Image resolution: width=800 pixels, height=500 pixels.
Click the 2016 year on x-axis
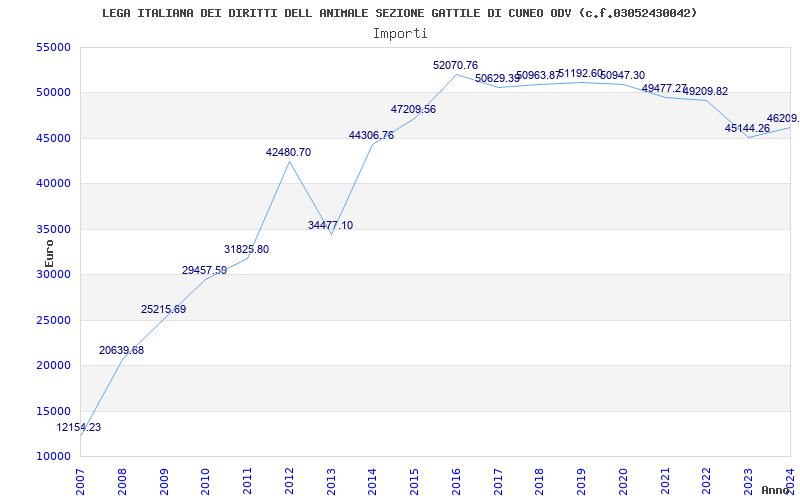click(456, 480)
